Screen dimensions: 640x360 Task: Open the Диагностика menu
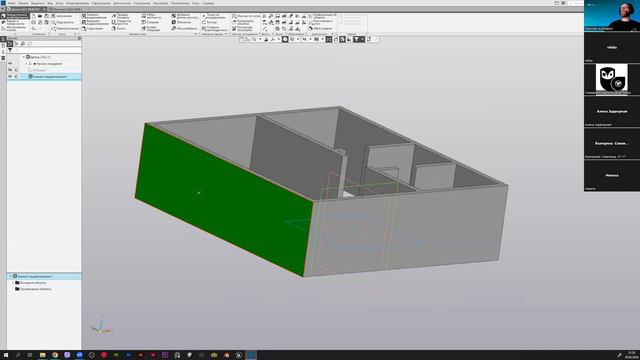click(x=122, y=3)
